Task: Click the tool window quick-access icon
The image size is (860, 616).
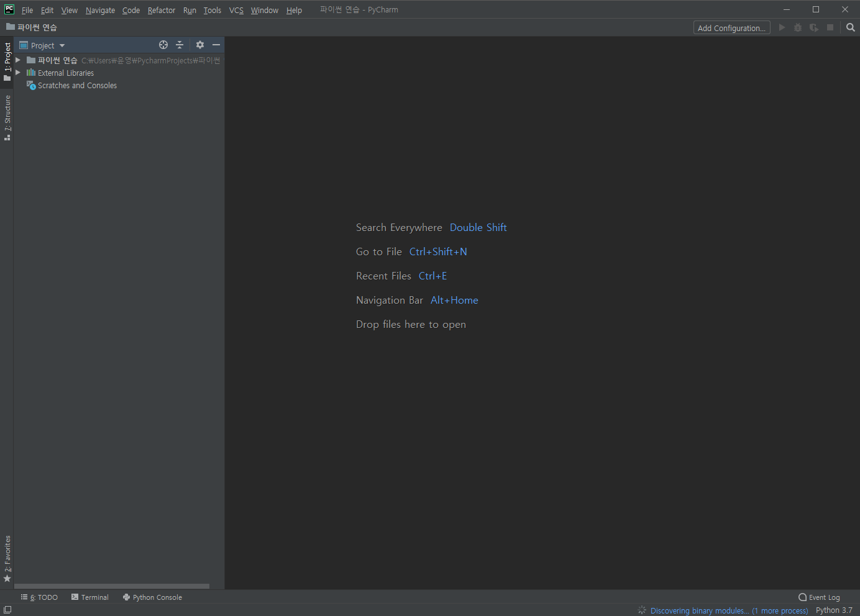Action: point(7,610)
